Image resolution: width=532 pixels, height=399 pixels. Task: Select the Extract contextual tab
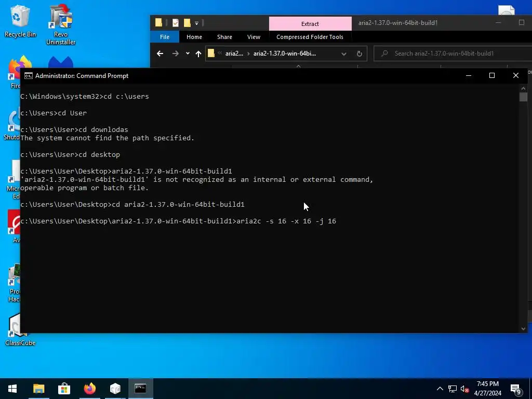click(310, 24)
